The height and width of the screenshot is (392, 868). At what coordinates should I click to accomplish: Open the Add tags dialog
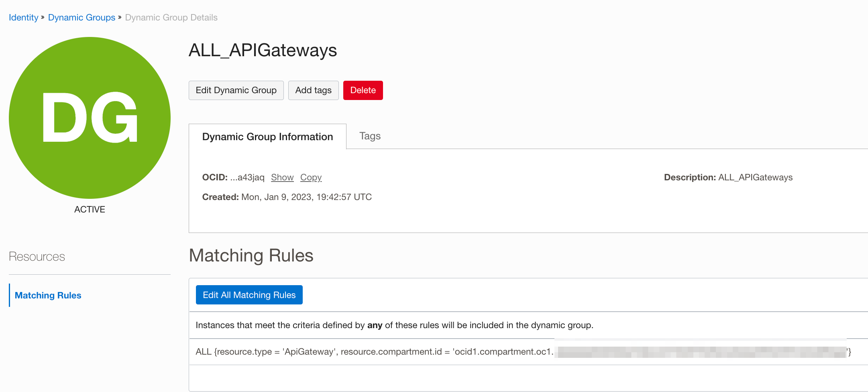click(313, 90)
